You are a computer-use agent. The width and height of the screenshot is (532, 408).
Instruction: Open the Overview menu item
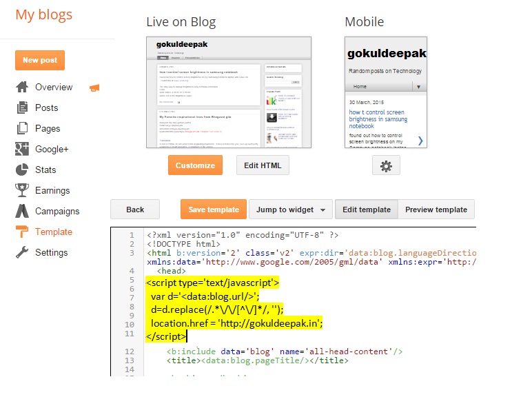(x=54, y=88)
